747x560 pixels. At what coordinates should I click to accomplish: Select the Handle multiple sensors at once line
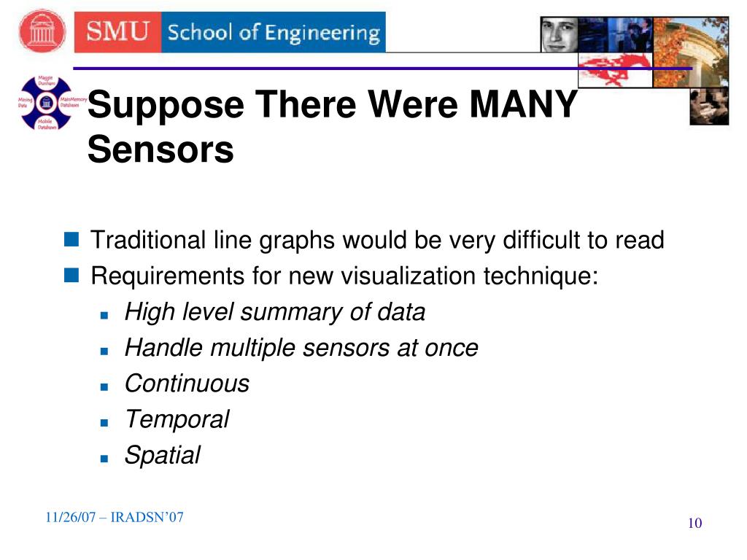(x=301, y=348)
